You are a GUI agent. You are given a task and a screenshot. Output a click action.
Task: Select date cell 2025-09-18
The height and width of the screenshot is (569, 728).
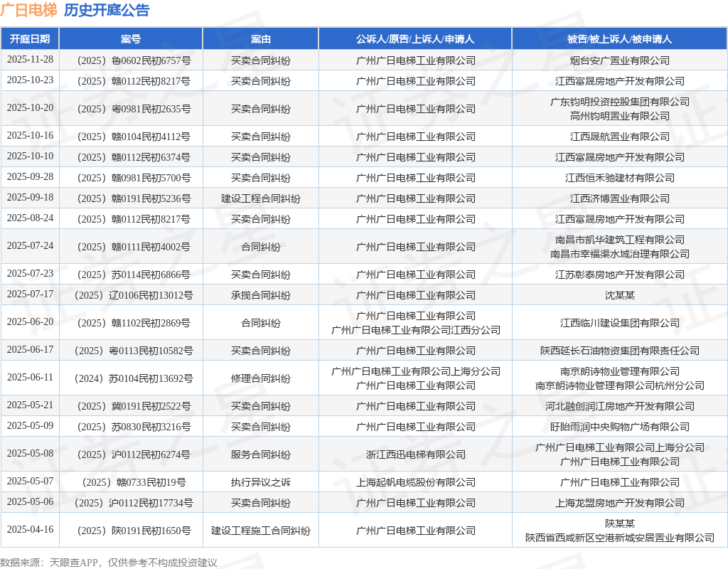[x=30, y=198]
